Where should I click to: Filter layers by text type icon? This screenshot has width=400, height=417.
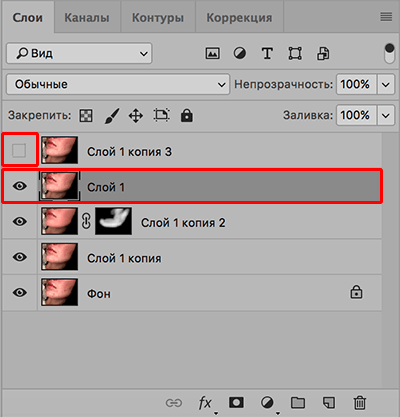[267, 53]
